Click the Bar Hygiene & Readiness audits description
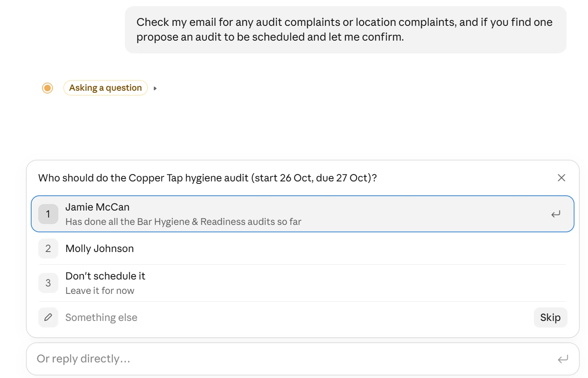The image size is (588, 378). coord(183,222)
